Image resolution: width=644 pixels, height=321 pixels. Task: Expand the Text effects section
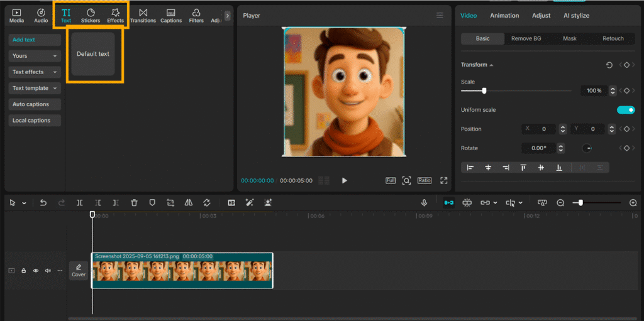click(35, 72)
